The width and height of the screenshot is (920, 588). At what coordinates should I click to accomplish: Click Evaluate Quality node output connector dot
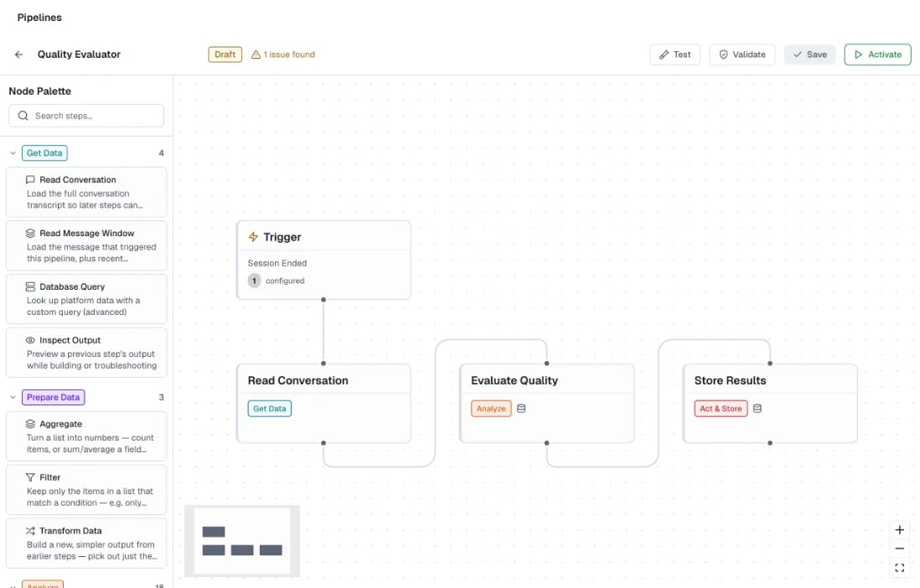click(x=547, y=443)
